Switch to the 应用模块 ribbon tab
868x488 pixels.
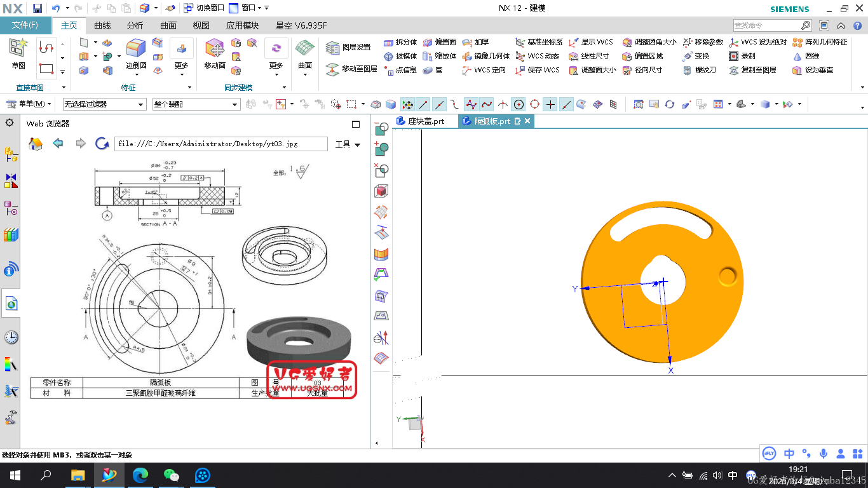click(x=243, y=25)
